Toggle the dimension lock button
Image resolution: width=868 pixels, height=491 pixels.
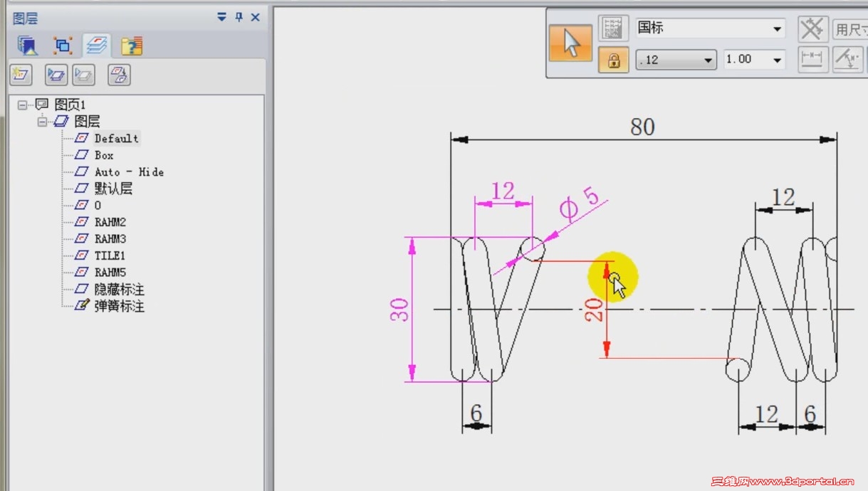point(612,60)
